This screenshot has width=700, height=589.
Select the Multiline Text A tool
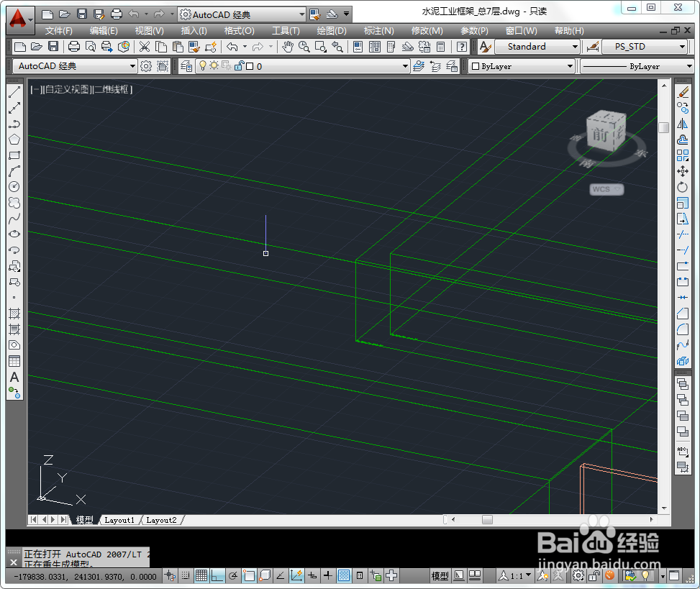click(14, 377)
